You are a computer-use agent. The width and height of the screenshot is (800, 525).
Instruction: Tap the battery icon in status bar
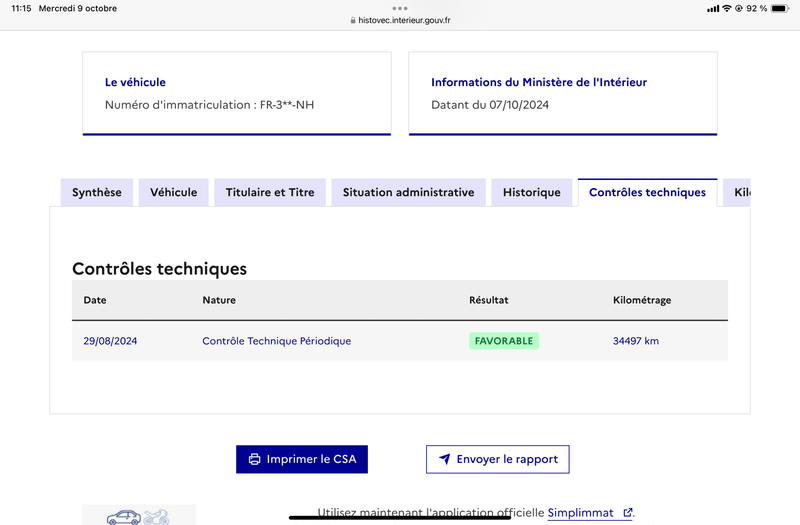point(780,8)
